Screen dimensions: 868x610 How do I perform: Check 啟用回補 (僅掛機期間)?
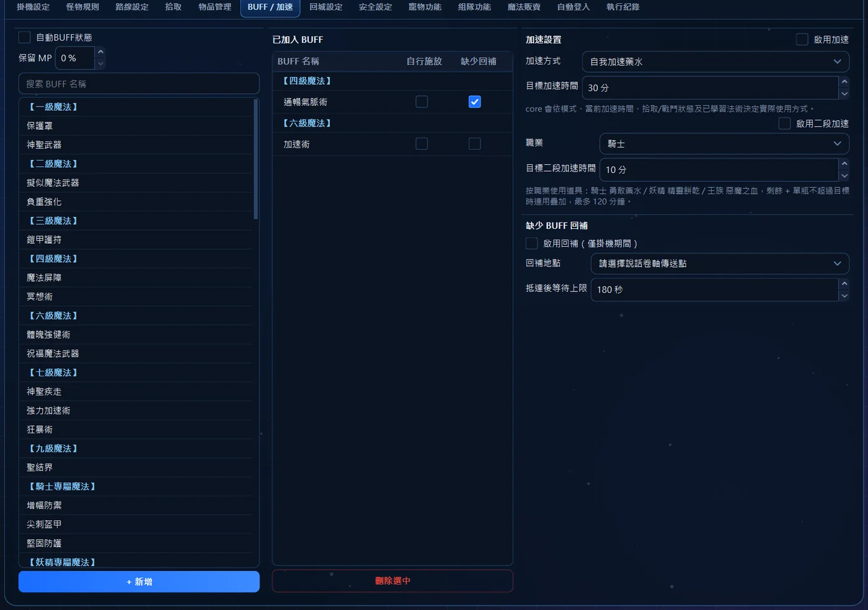(x=531, y=243)
